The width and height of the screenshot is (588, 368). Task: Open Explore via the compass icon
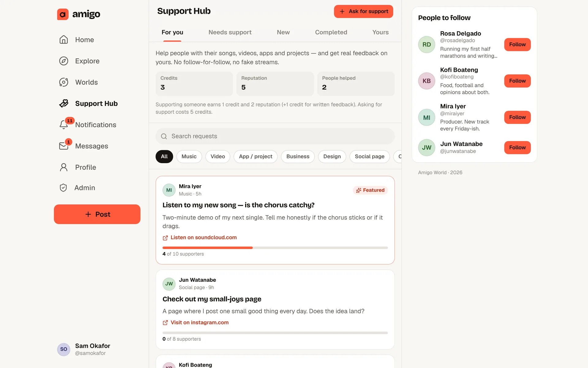tap(64, 61)
